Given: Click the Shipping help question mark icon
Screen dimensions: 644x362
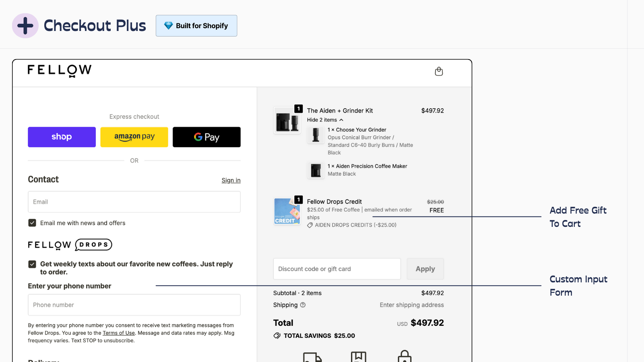Looking at the screenshot, I should point(303,305).
